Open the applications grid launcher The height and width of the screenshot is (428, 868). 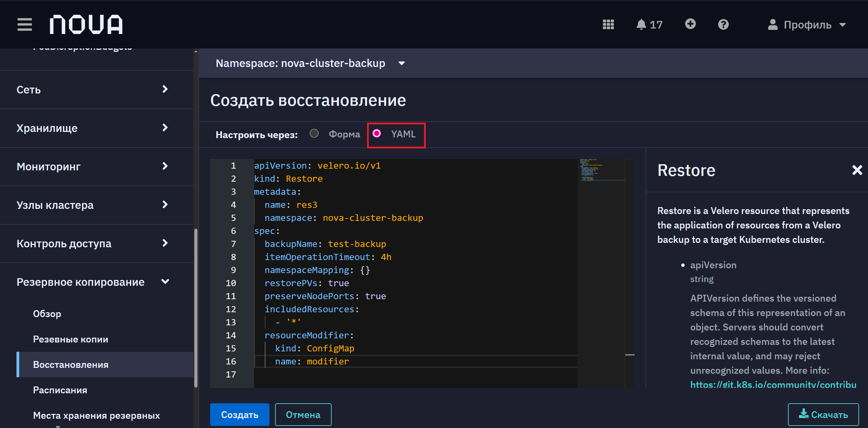[608, 24]
